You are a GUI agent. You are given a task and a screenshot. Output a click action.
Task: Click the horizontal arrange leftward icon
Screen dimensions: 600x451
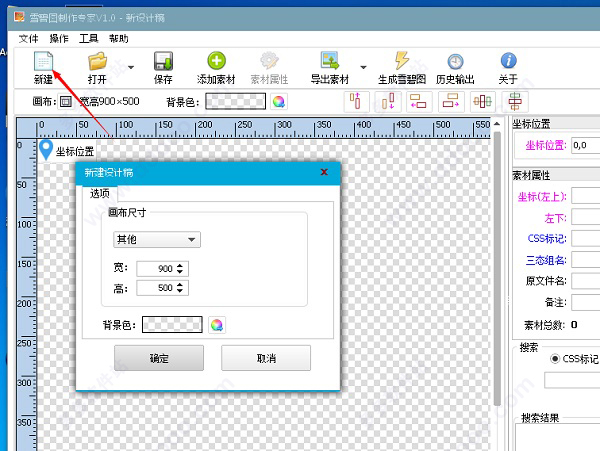[x=419, y=101]
